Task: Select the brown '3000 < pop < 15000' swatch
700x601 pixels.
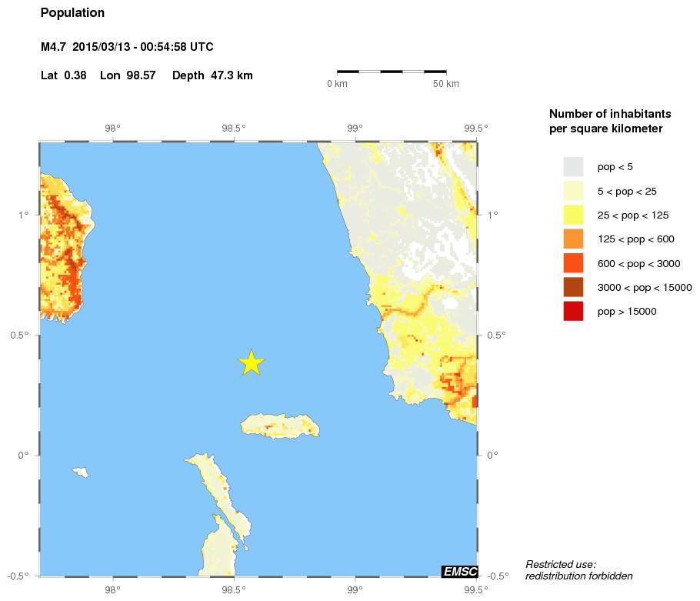Action: (x=573, y=287)
